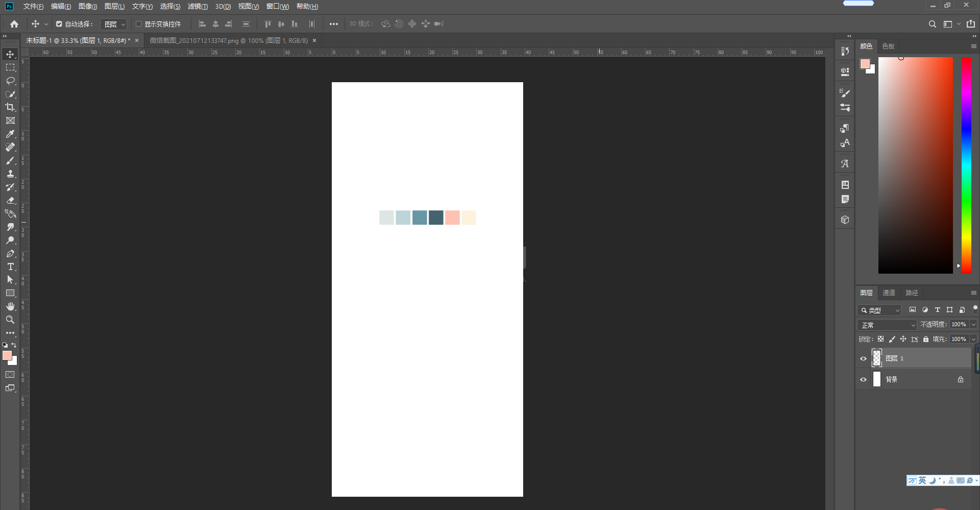
Task: Open the Color panel menu
Action: click(973, 46)
